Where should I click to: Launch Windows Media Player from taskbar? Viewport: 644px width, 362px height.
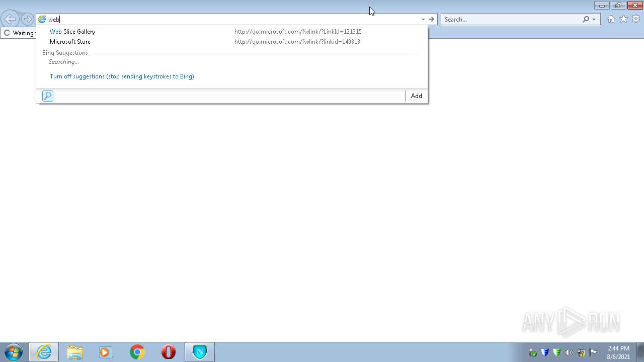[x=106, y=352]
